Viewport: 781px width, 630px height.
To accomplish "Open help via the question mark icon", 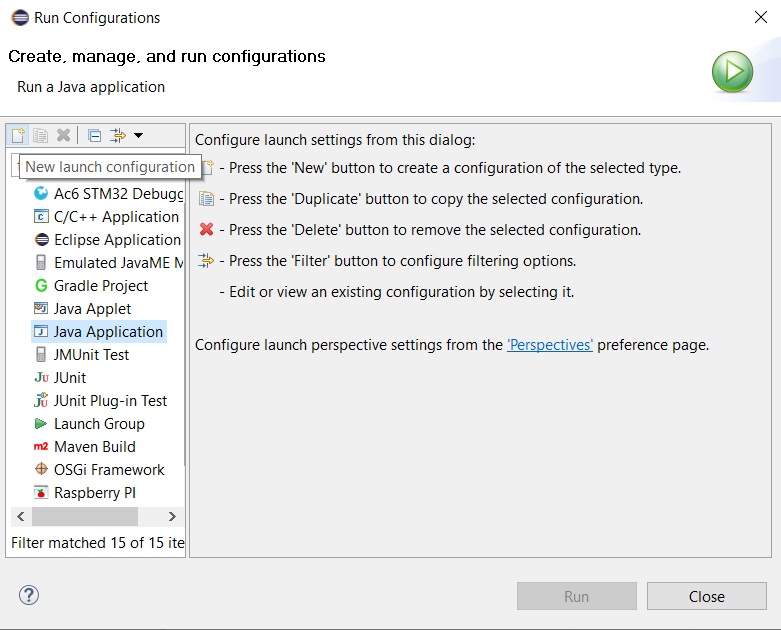I will (x=29, y=595).
